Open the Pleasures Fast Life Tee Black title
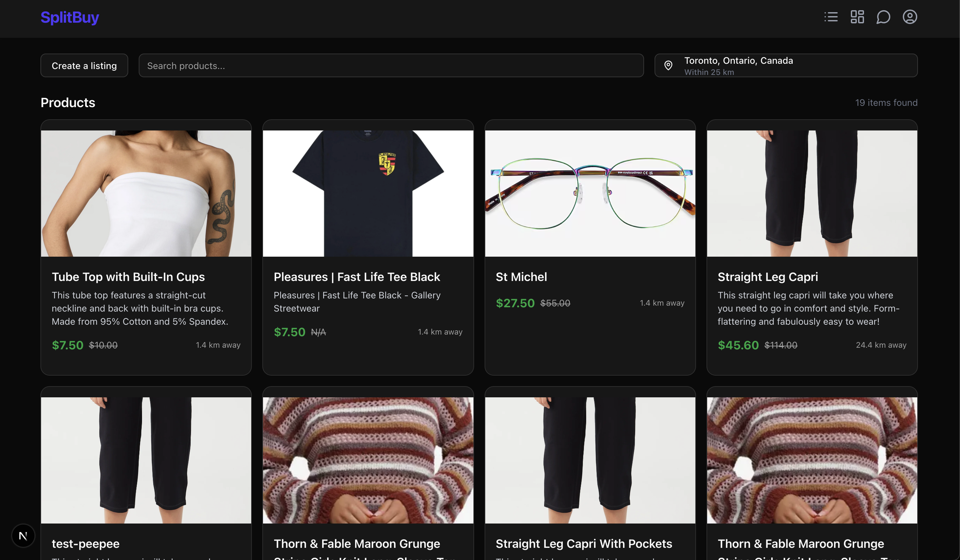960x560 pixels. pos(357,277)
